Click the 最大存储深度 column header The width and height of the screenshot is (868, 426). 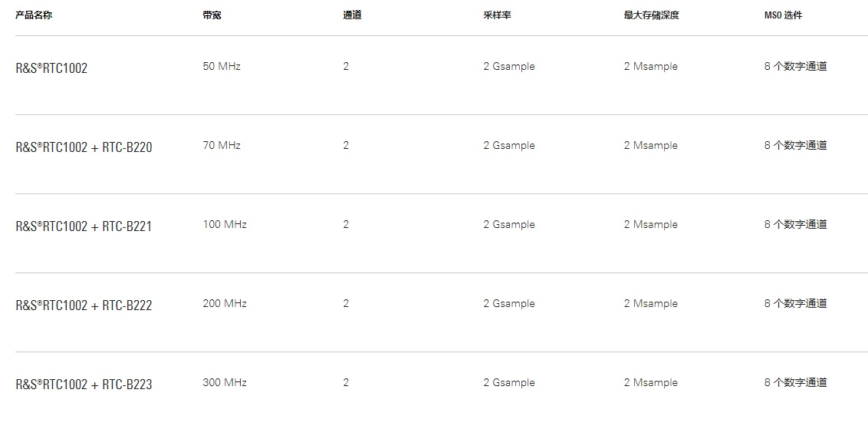click(x=651, y=15)
